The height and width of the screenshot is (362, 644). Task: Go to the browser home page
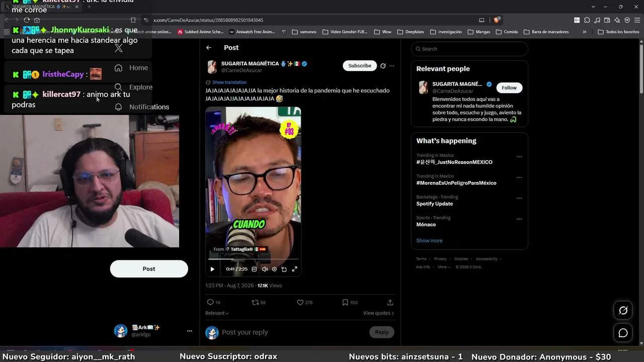pyautogui.click(x=37, y=20)
